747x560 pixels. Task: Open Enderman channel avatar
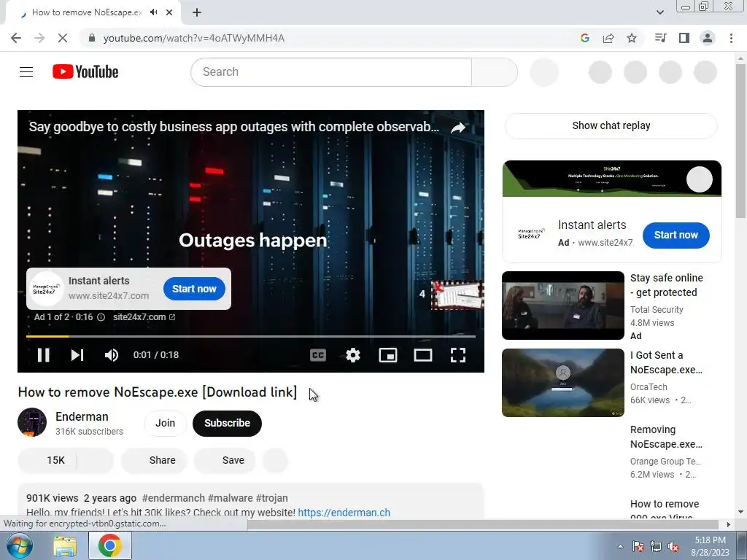pos(32,422)
